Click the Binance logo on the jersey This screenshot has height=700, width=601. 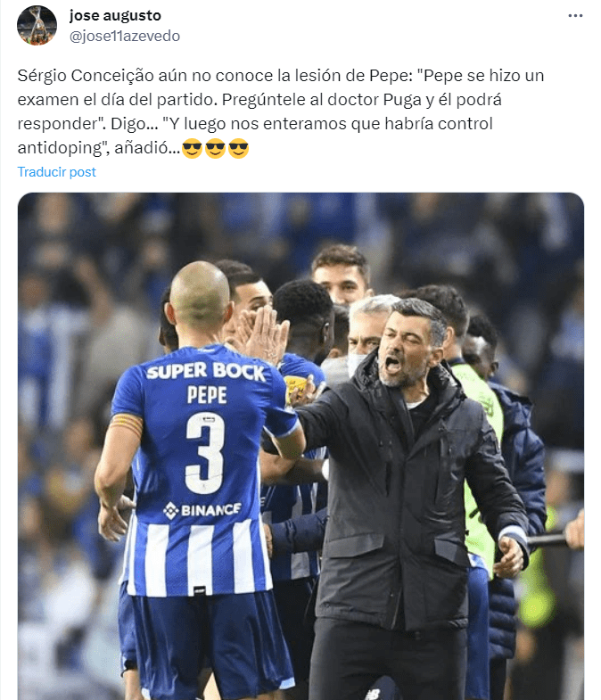pyautogui.click(x=202, y=510)
